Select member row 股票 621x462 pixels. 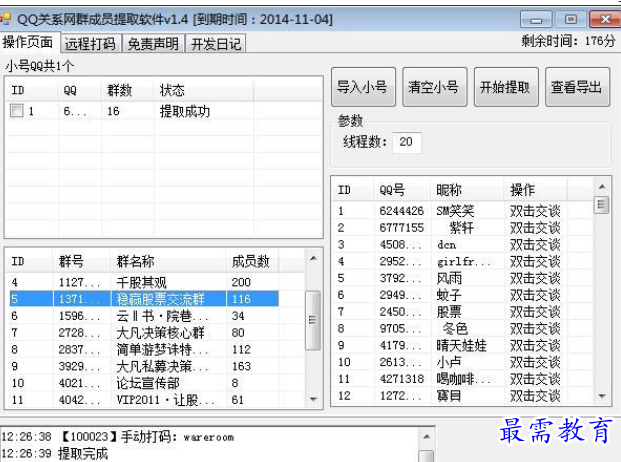click(451, 312)
